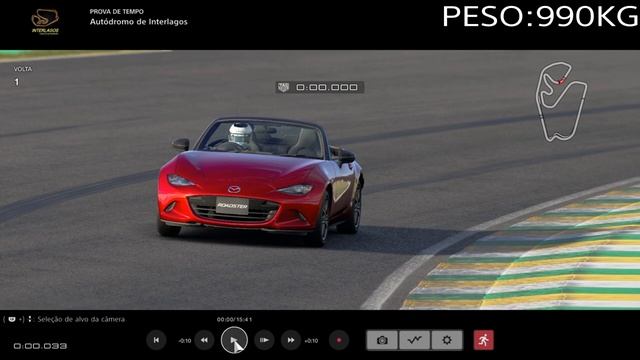Click the frame-advance slow-motion button
Image resolution: width=640 pixels, height=360 pixels.
point(264,340)
